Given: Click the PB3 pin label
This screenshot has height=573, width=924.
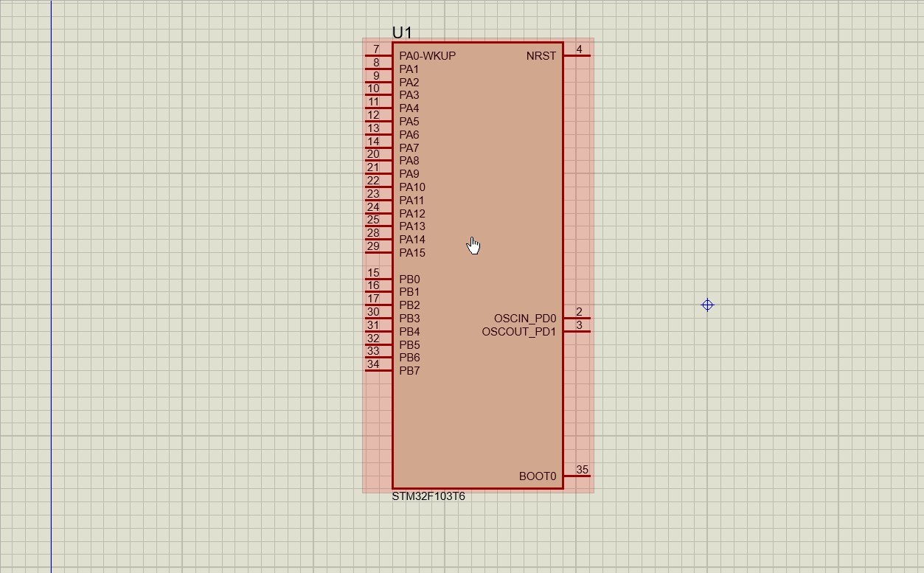Looking at the screenshot, I should point(409,319).
